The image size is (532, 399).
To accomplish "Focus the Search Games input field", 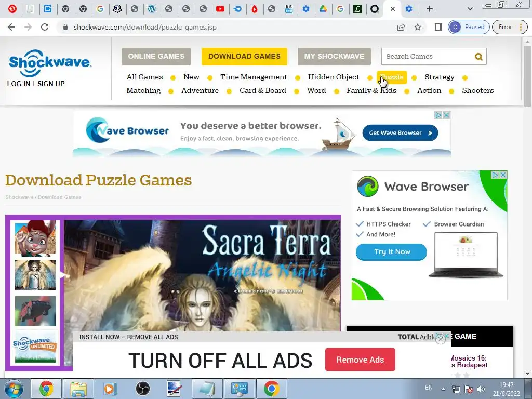I will point(428,56).
